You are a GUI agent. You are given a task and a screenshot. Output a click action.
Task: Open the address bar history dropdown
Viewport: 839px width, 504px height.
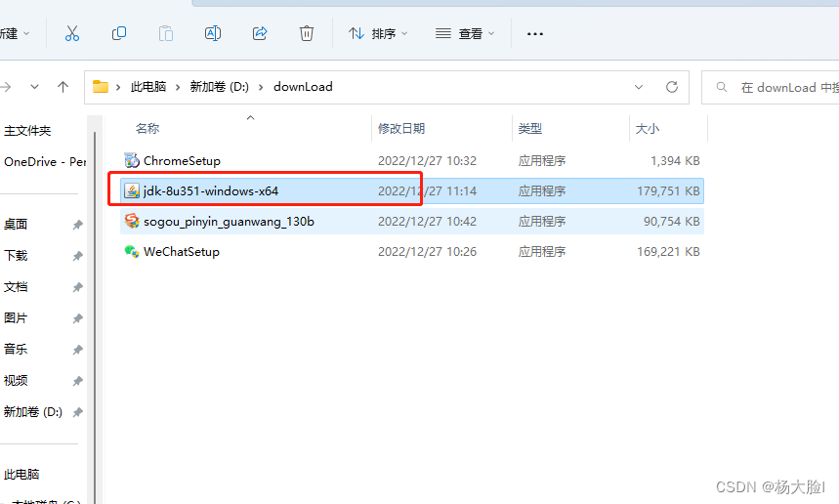tap(639, 87)
